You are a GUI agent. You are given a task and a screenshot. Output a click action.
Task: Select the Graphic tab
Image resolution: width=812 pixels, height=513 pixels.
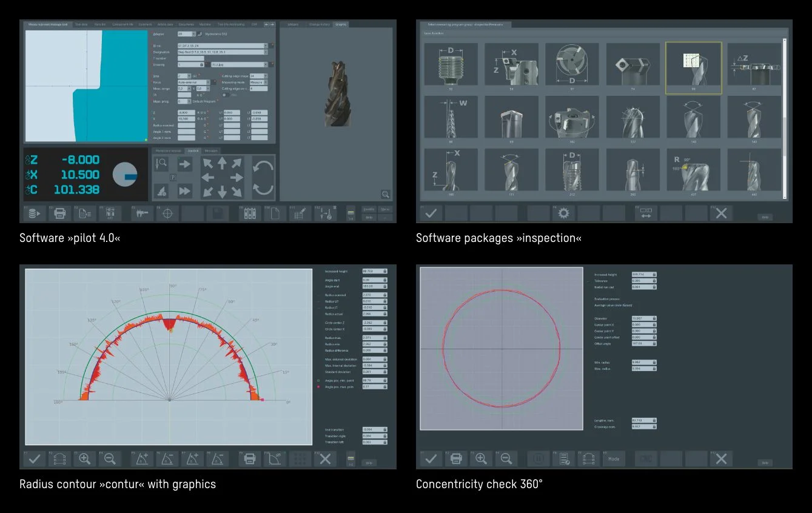coord(341,24)
